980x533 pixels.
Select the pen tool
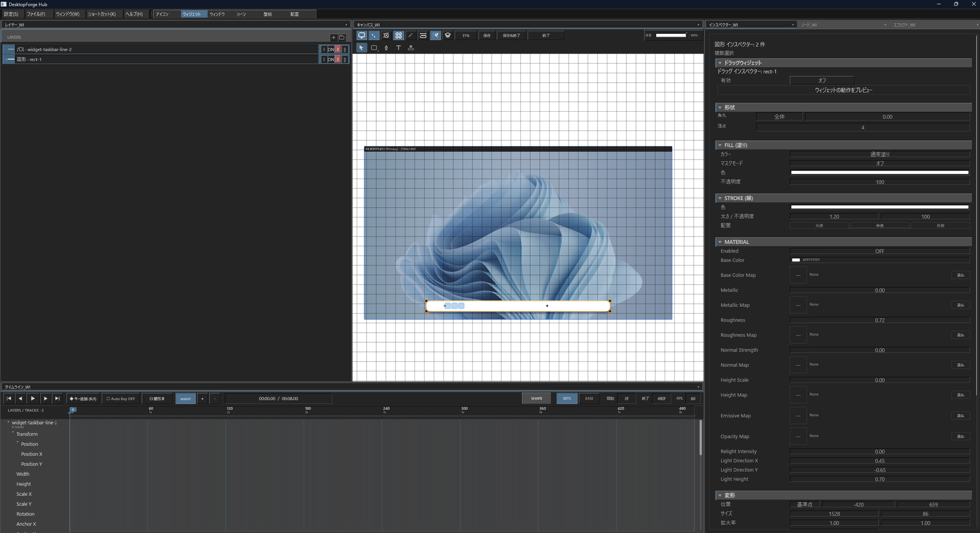coord(386,47)
